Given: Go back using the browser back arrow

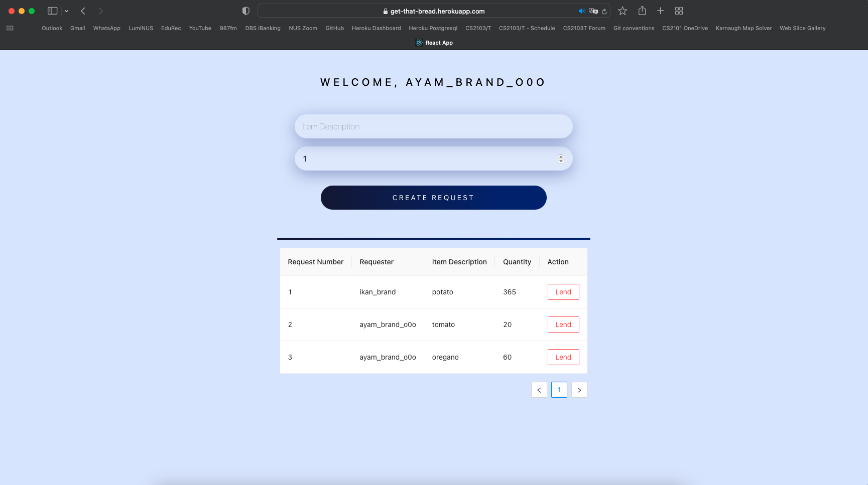Looking at the screenshot, I should pos(83,11).
